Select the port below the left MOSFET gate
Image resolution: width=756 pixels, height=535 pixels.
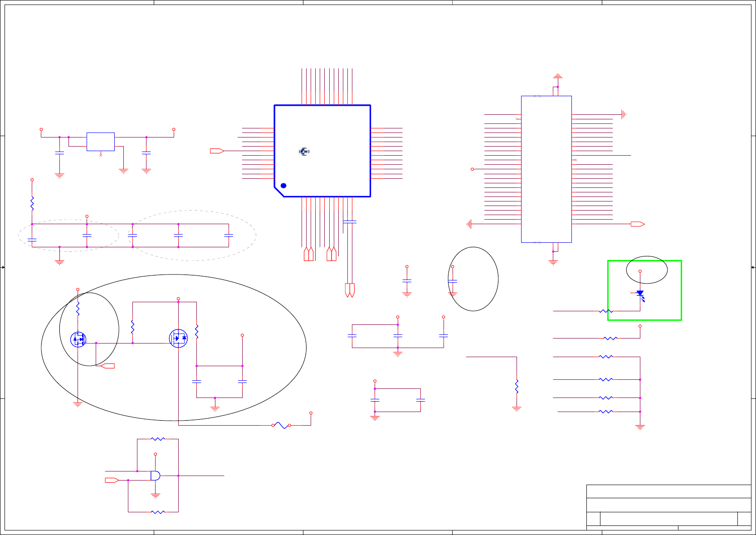(107, 366)
